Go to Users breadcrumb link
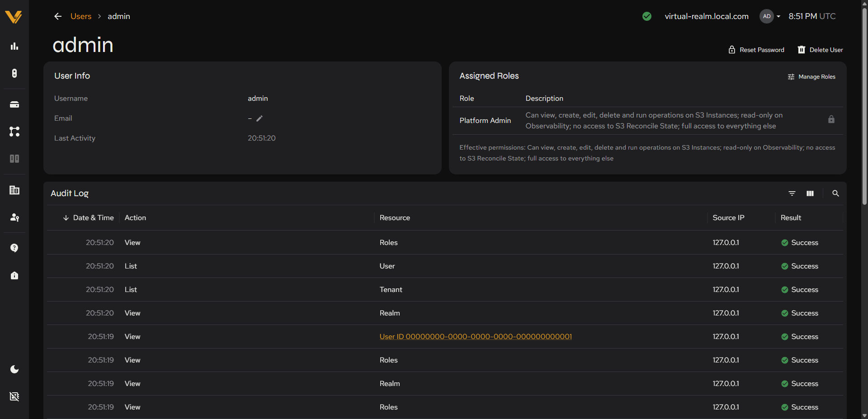The height and width of the screenshot is (419, 868). (81, 16)
